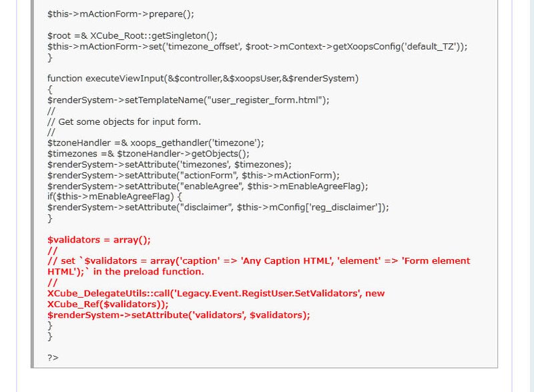The width and height of the screenshot is (534, 392).
Task: Select the '$tzoneHandler->getObjects();' line
Action: tap(148, 154)
